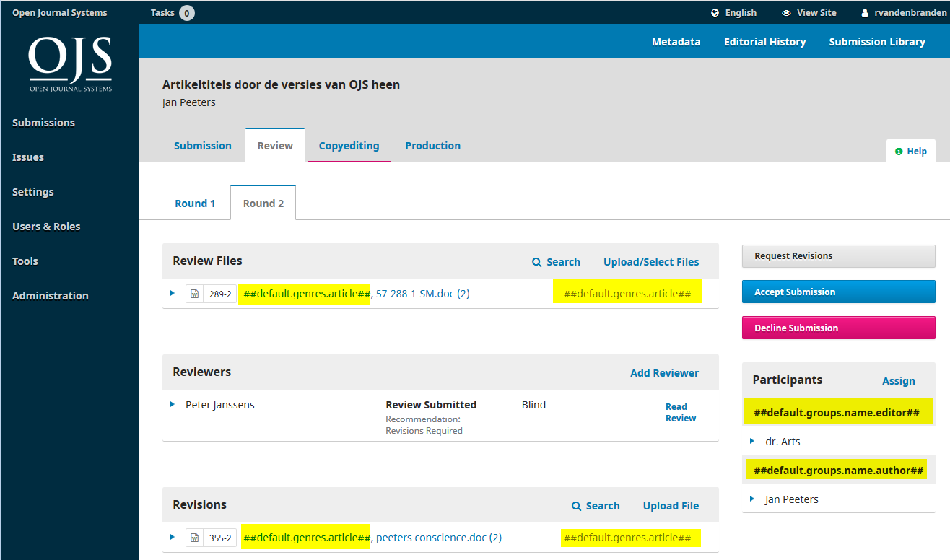Open Issues in the sidebar
Viewport: 950px width, 560px height.
tap(28, 157)
